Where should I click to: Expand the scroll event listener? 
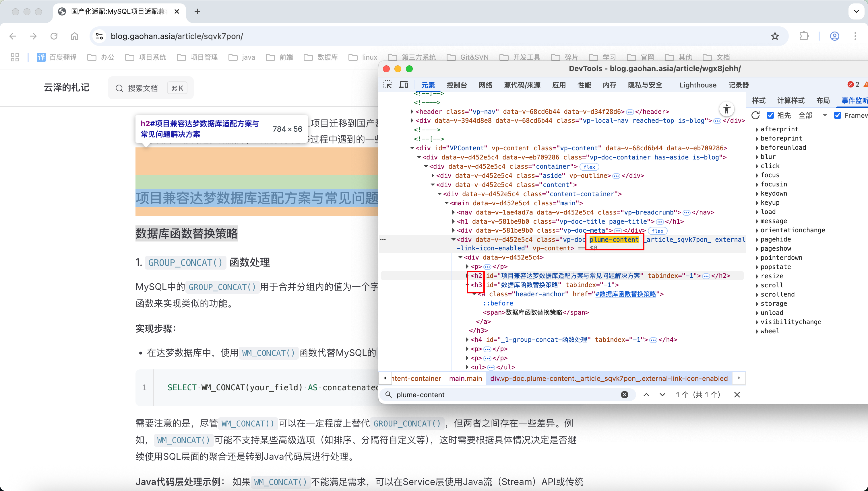(757, 285)
